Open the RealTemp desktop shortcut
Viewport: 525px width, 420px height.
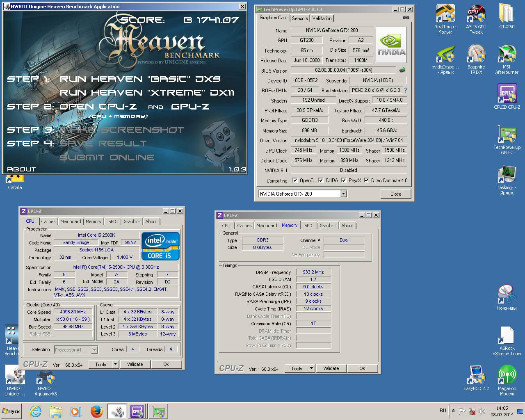[x=445, y=18]
